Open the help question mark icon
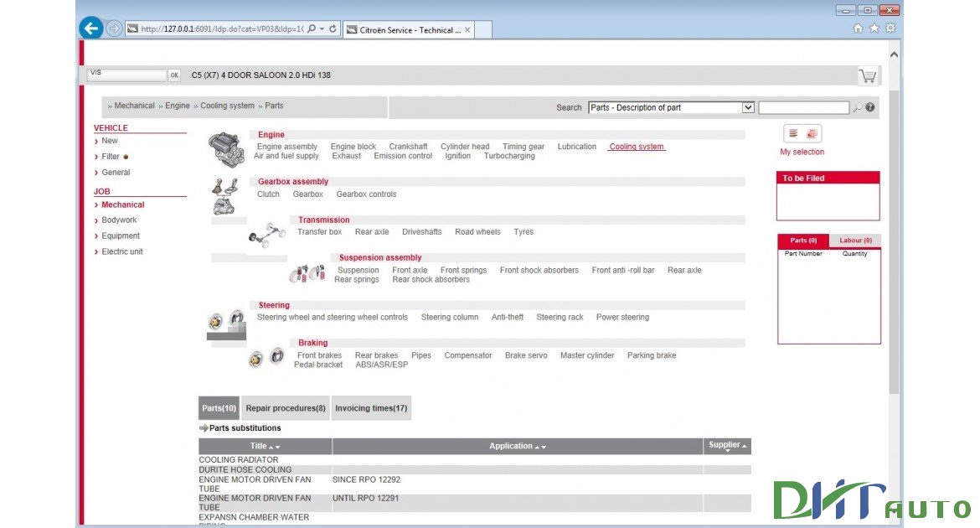 (870, 107)
